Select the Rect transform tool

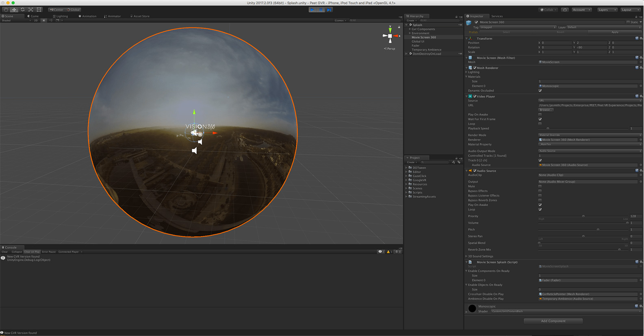39,10
